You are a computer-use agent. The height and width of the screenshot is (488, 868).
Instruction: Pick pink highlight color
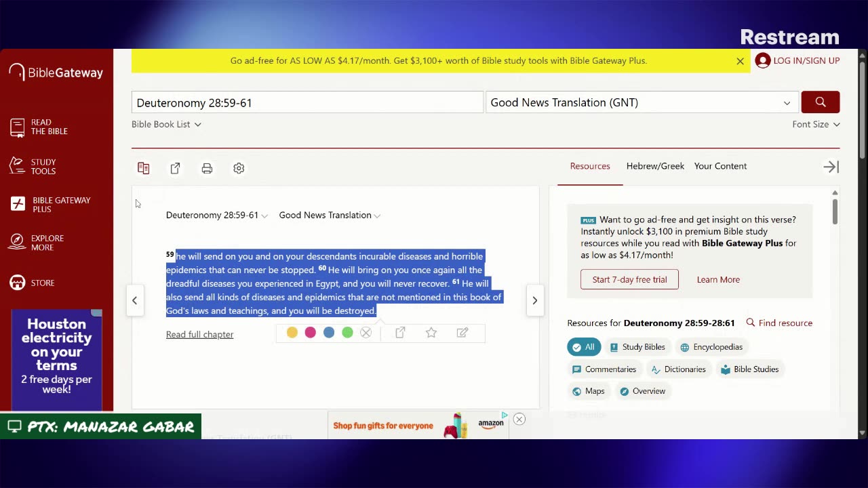click(x=310, y=333)
